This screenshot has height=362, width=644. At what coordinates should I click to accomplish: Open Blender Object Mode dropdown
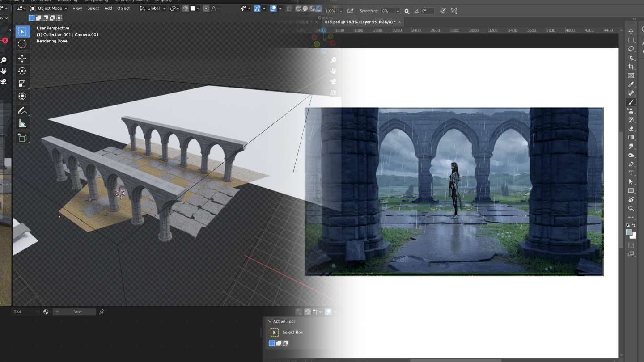[x=49, y=8]
